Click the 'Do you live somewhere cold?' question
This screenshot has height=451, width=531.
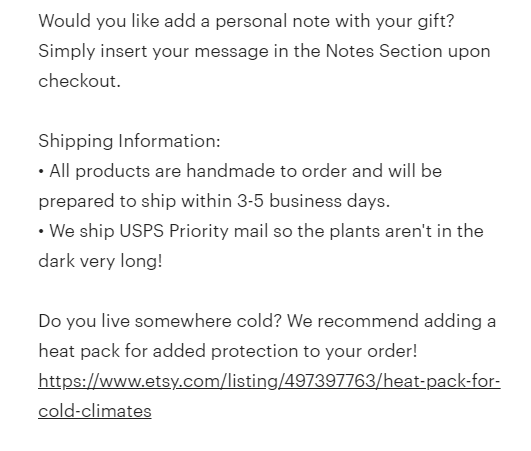tap(160, 321)
